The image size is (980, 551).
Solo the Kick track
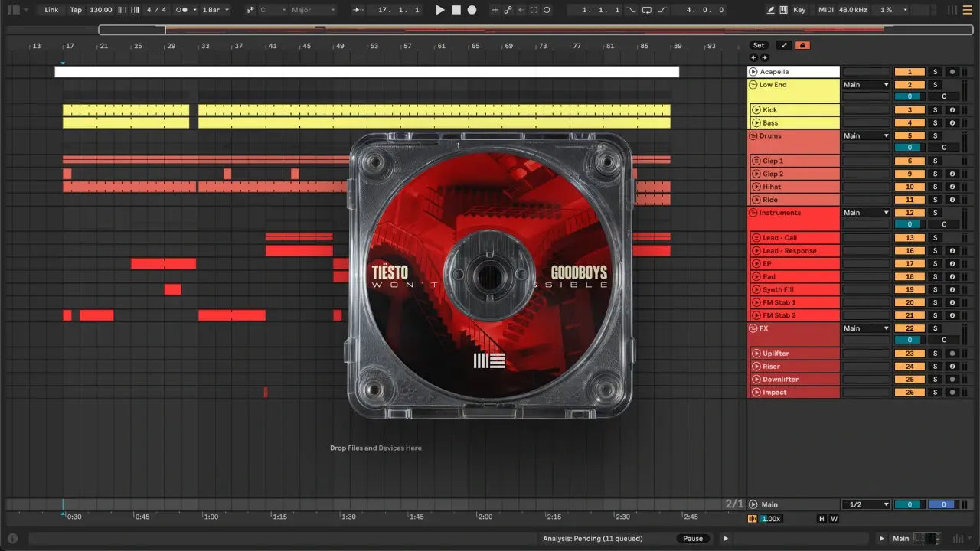click(935, 110)
